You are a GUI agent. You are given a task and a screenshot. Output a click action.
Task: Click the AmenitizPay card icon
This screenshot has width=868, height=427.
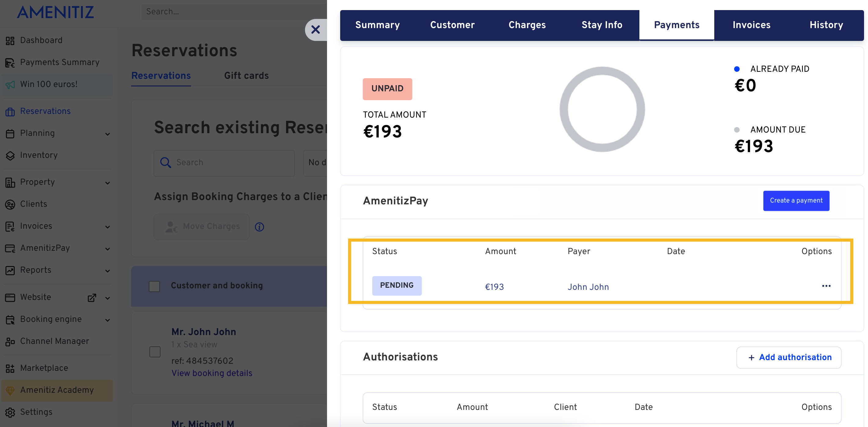point(10,248)
